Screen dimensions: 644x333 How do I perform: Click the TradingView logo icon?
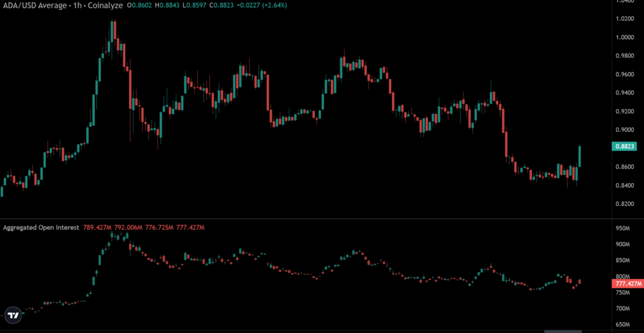[x=14, y=315]
